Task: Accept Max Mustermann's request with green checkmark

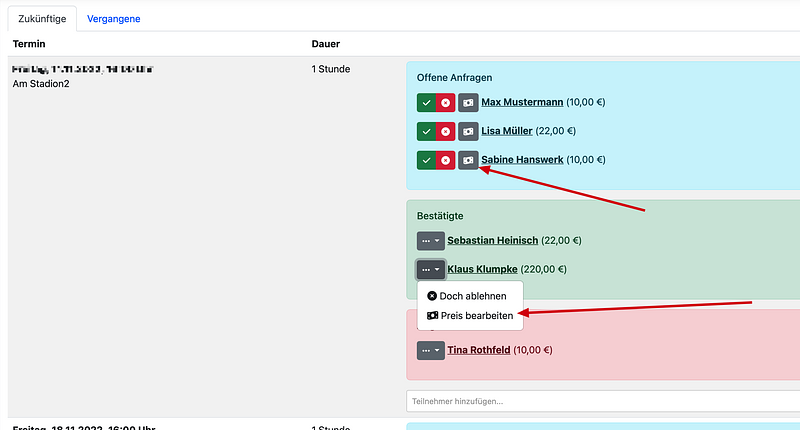Action: 426,102
